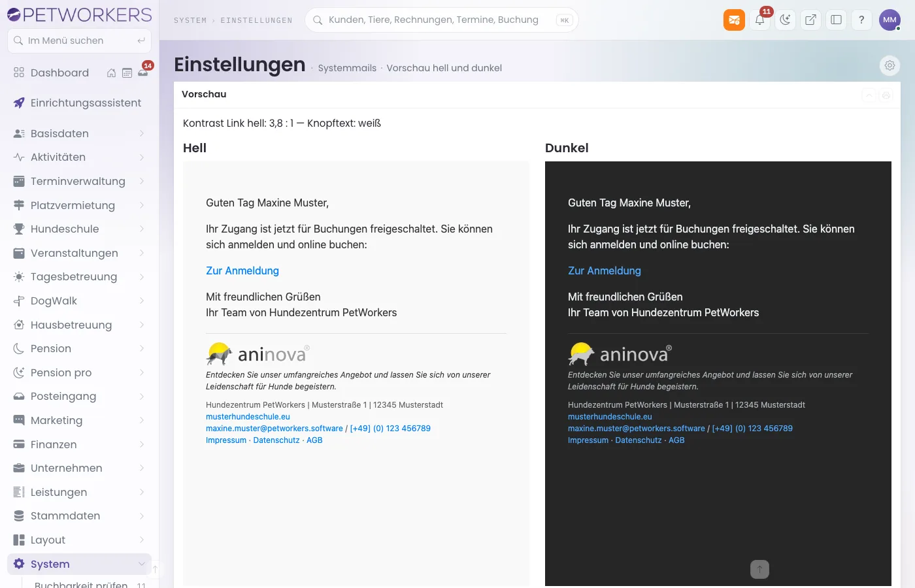915x588 pixels.
Task: Toggle the sidebar layout icon
Action: point(836,20)
